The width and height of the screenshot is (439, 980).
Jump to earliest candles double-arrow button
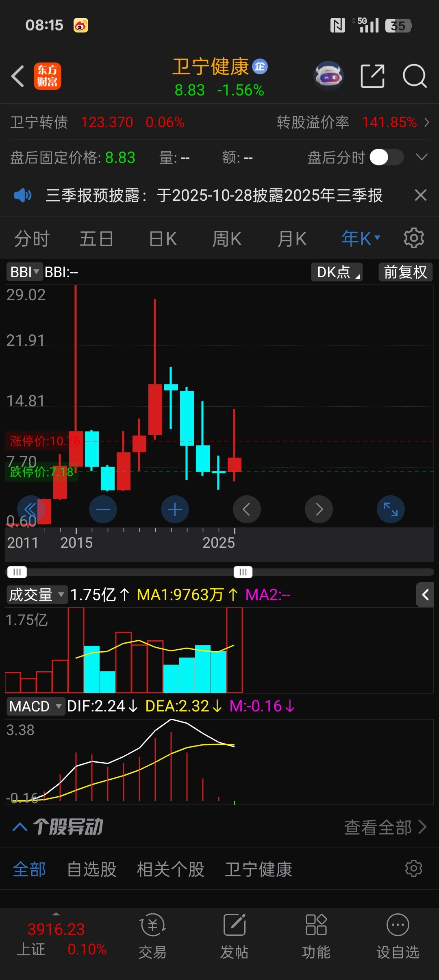pyautogui.click(x=31, y=509)
